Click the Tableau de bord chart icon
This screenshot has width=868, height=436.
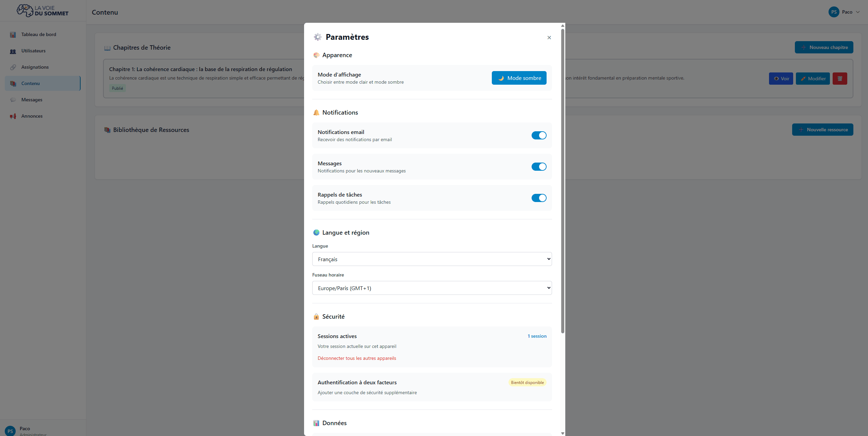click(13, 35)
